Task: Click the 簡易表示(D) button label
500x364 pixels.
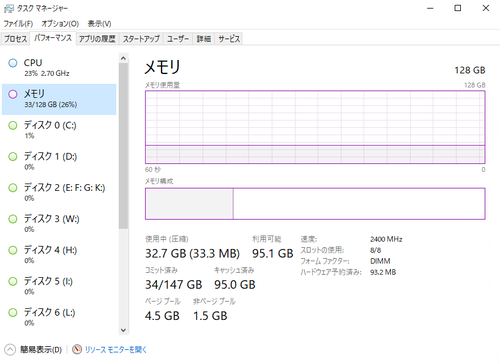Action: point(41,349)
